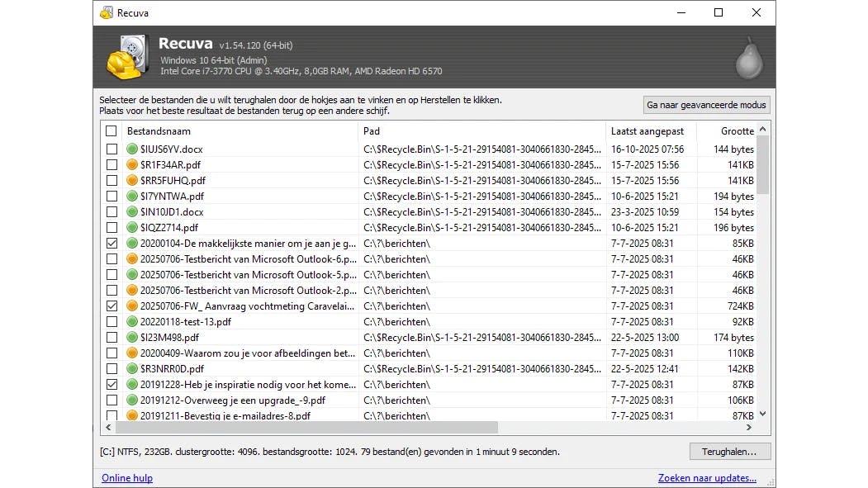Click green status dot of $I23M498.pdf

132,338
